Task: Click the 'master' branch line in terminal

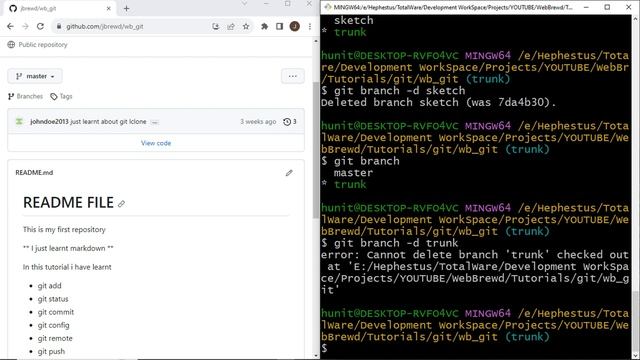Action: (353, 173)
